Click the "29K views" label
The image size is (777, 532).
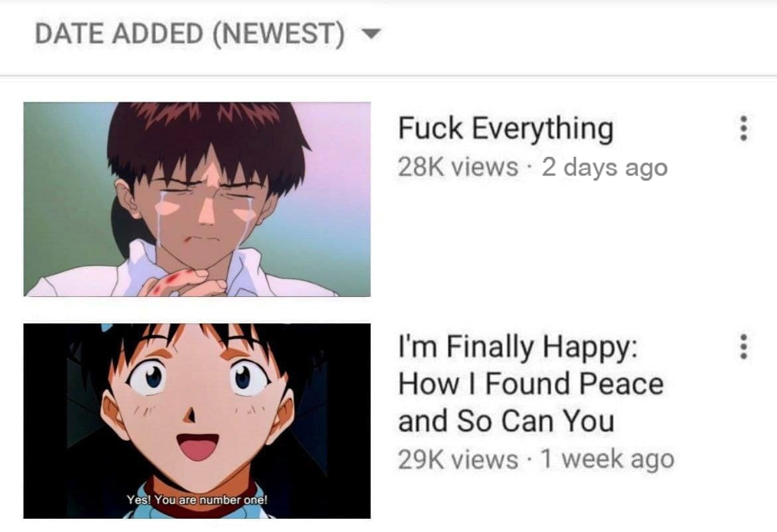coord(458,459)
